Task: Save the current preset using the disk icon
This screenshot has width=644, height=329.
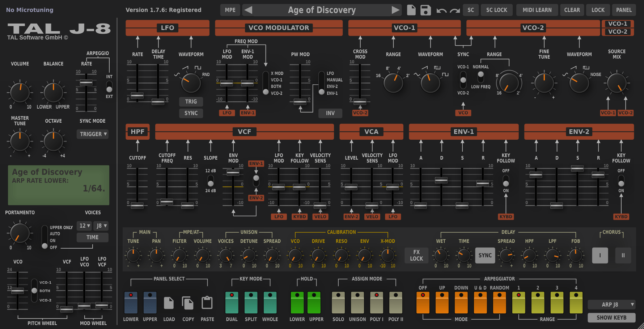Action: pyautogui.click(x=426, y=10)
